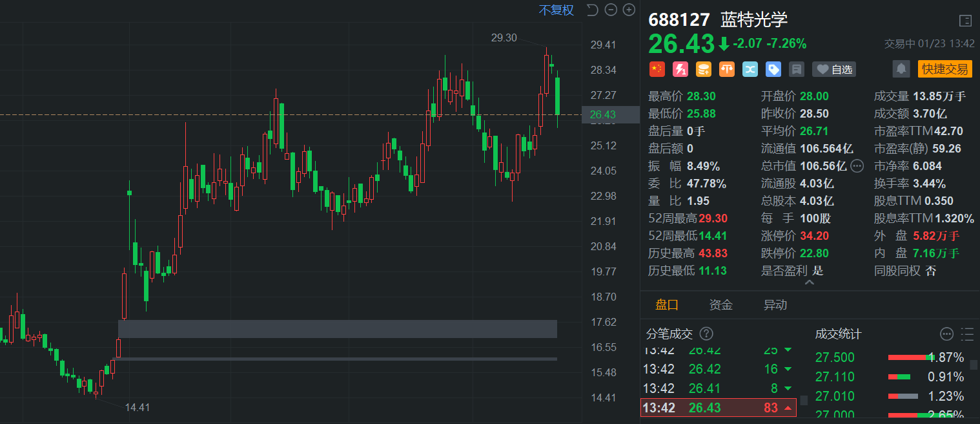Open the panel layout icon beside 蓝特光学
The height and width of the screenshot is (424, 980).
[965, 20]
